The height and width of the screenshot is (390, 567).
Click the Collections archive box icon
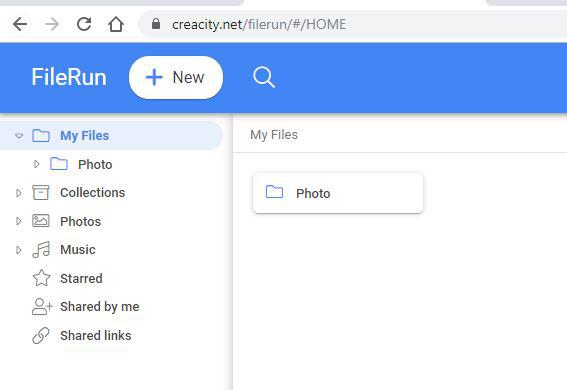[40, 193]
